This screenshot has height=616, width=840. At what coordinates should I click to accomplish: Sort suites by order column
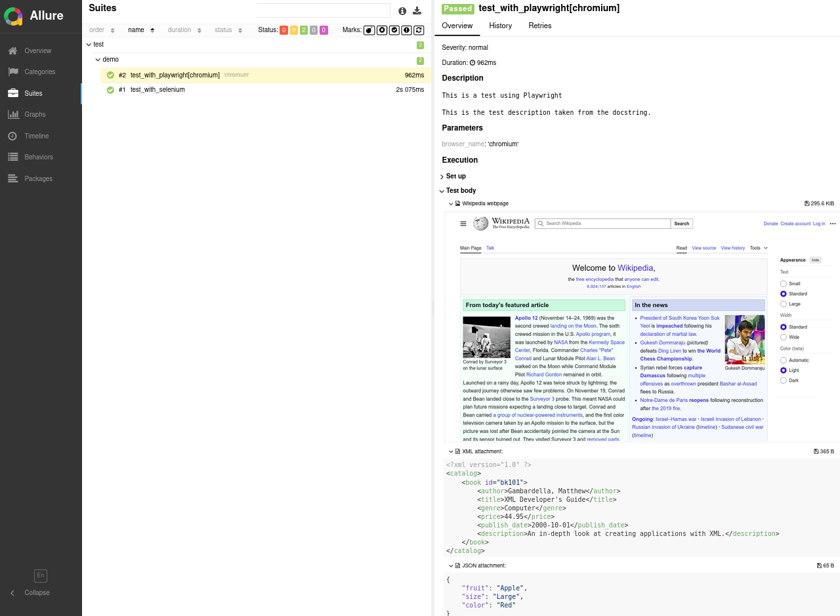coord(102,30)
